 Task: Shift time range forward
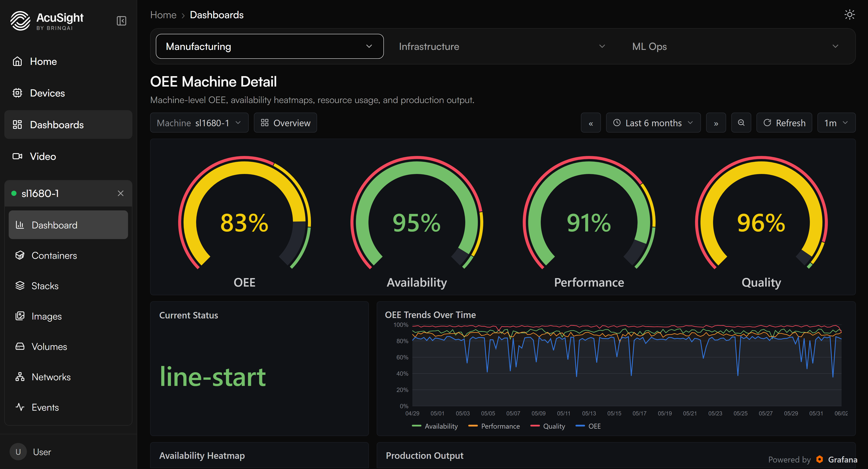(716, 123)
